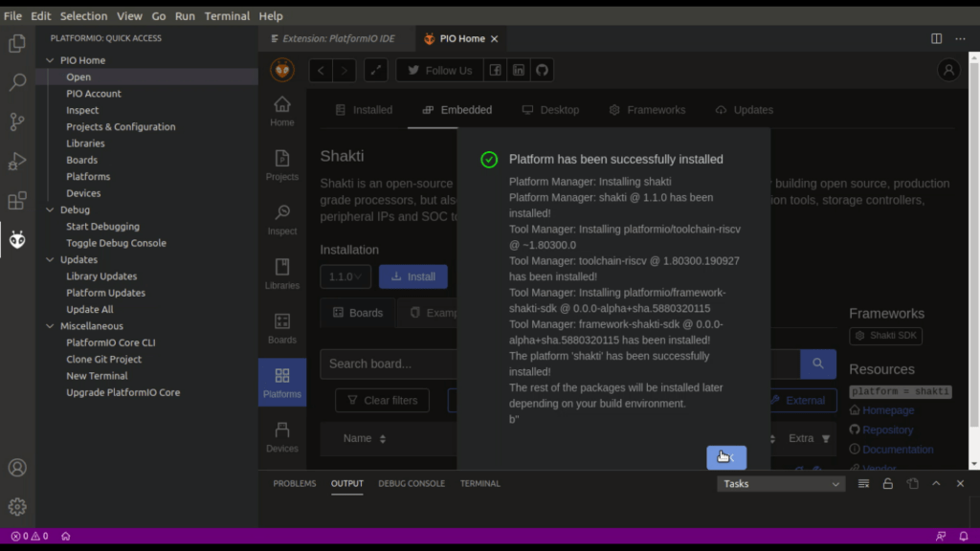Click the Follow Us Twitter button
Screen dimensions: 980x551
click(x=439, y=70)
